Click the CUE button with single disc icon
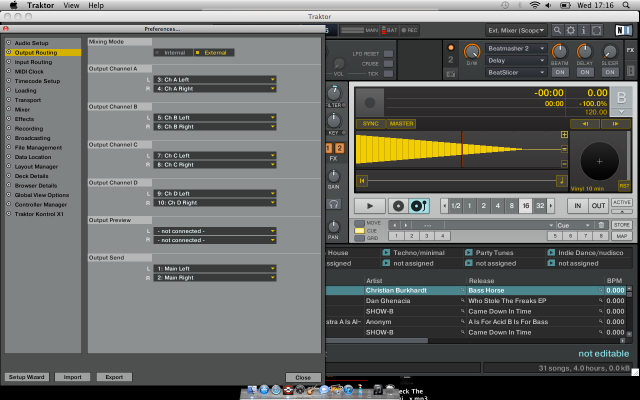The height and width of the screenshot is (400, 640). point(398,206)
